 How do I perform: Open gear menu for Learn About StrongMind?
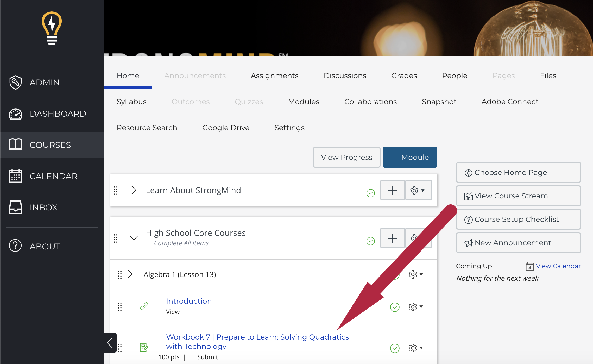pos(418,190)
